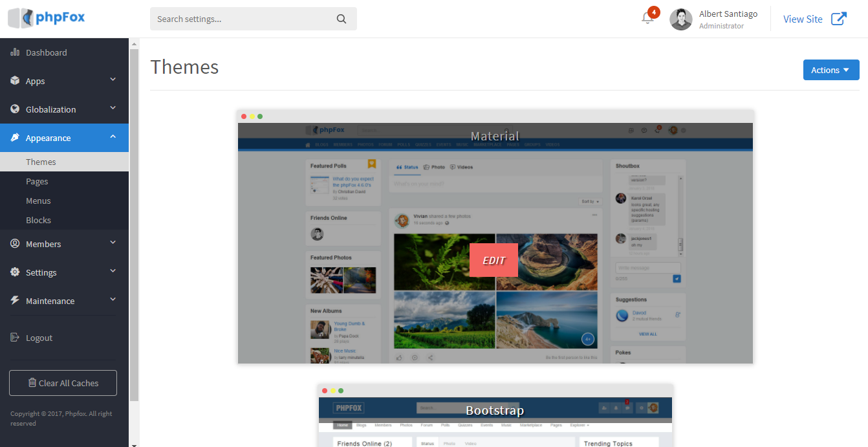The image size is (868, 447).
Task: Click the Logout icon in the sidebar
Action: click(15, 338)
